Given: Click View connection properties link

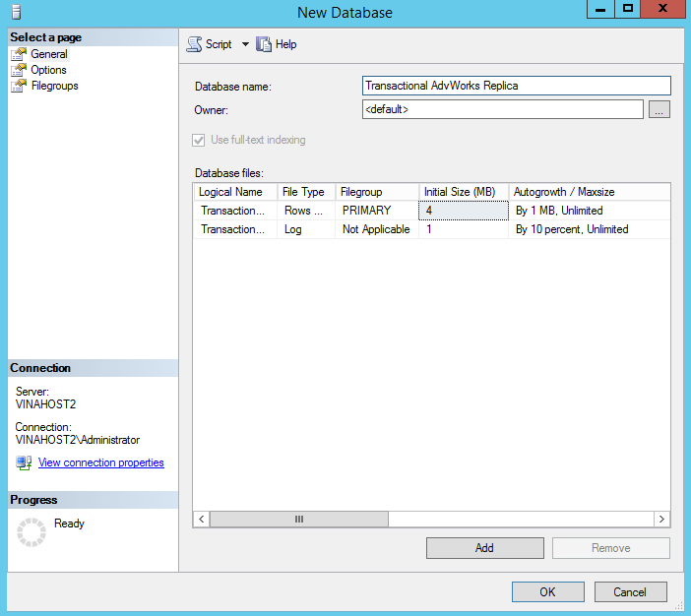Looking at the screenshot, I should pyautogui.click(x=100, y=462).
